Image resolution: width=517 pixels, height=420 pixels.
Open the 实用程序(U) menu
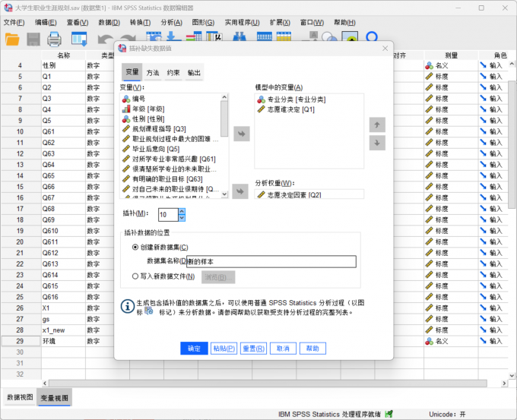(x=242, y=22)
